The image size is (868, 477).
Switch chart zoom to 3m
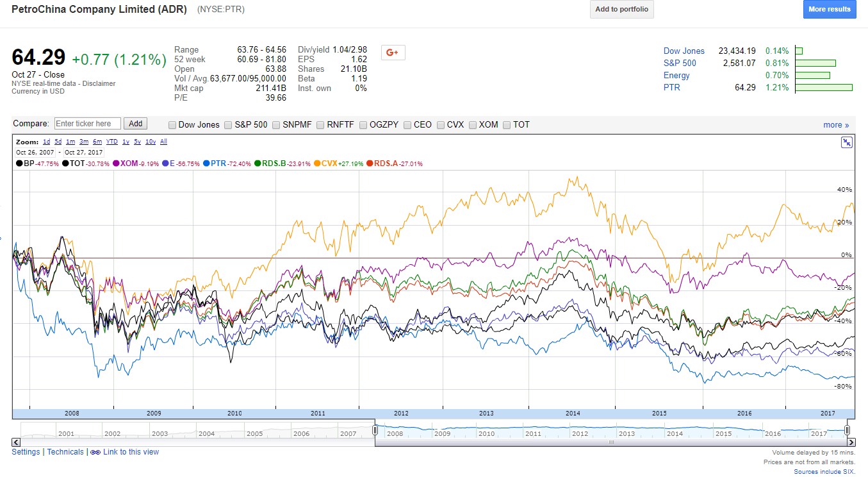[x=84, y=142]
